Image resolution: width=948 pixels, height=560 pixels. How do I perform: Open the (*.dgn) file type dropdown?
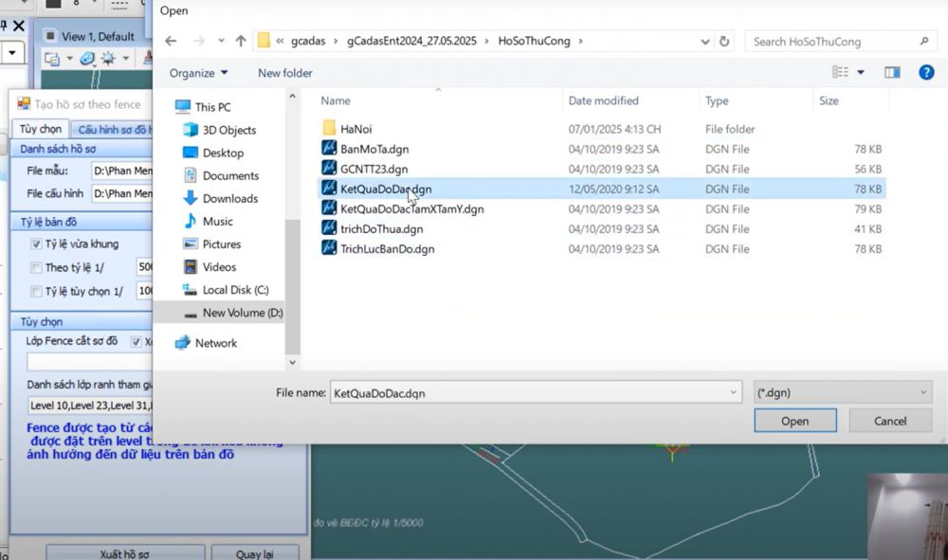point(843,392)
